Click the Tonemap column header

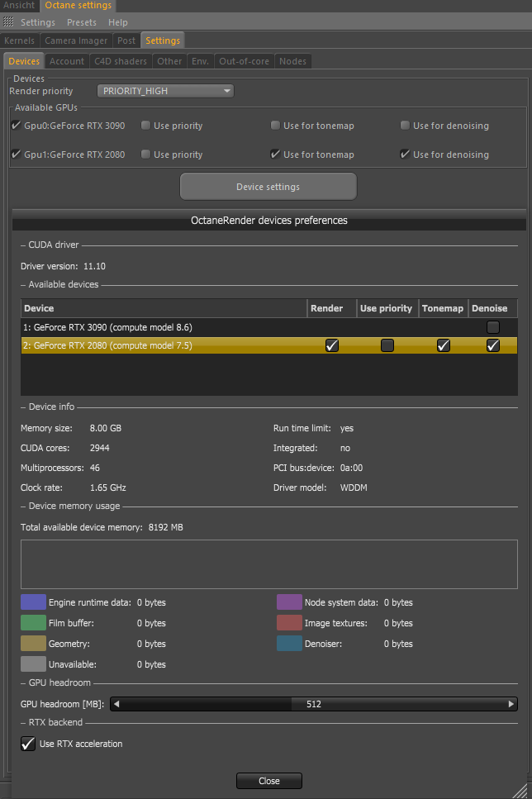click(444, 308)
